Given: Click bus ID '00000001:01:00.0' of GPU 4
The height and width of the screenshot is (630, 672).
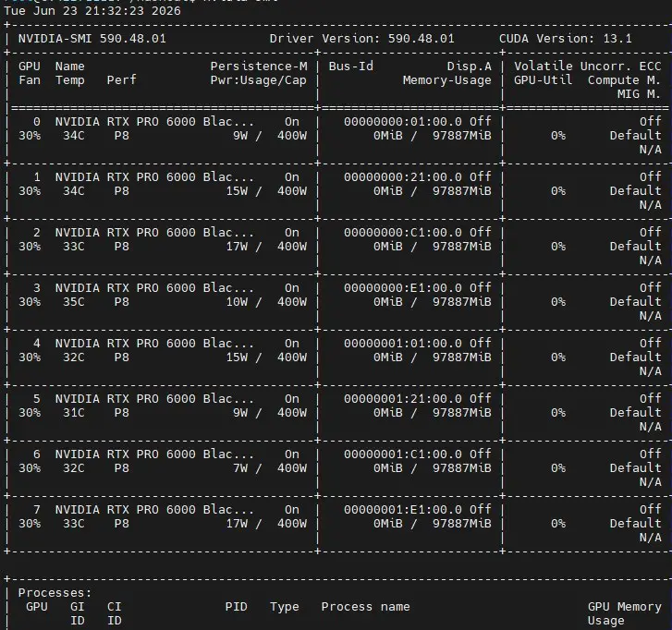Looking at the screenshot, I should click(x=403, y=343).
